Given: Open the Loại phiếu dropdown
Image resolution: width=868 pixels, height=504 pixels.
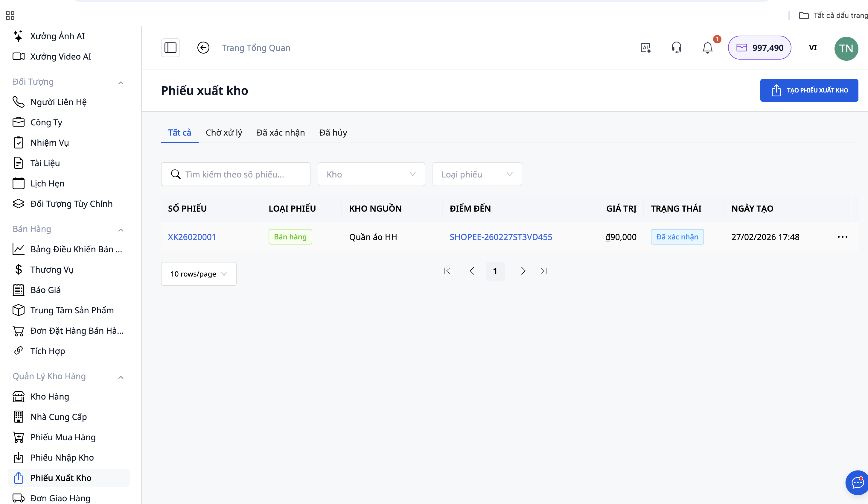Looking at the screenshot, I should point(477,174).
